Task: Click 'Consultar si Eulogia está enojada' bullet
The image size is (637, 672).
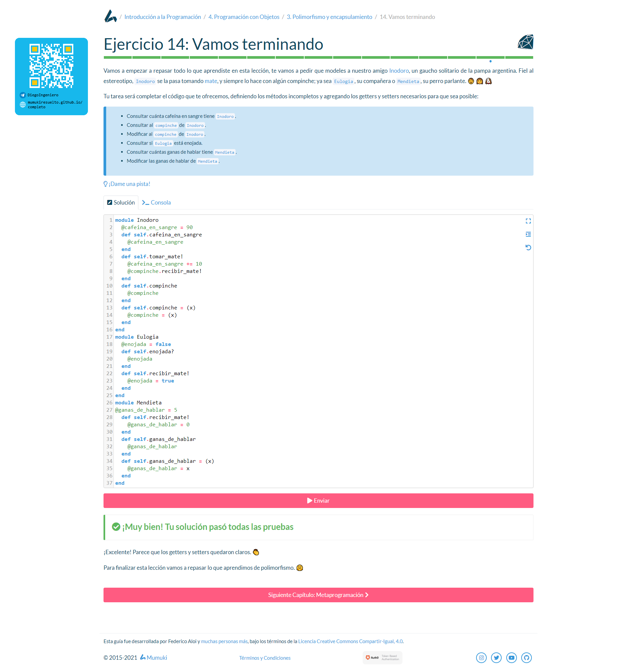Action: pyautogui.click(x=164, y=143)
